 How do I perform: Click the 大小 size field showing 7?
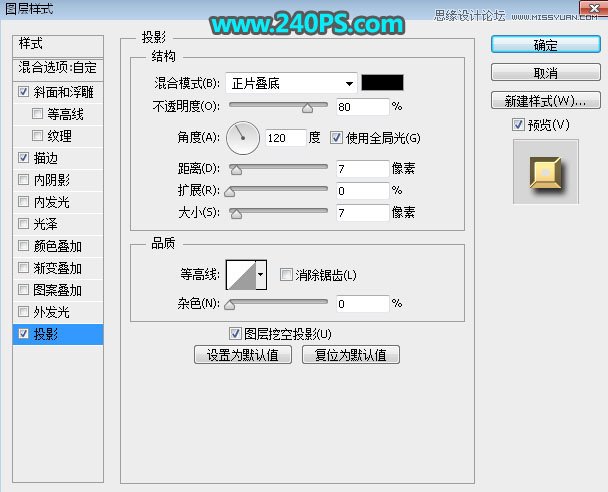[x=363, y=212]
